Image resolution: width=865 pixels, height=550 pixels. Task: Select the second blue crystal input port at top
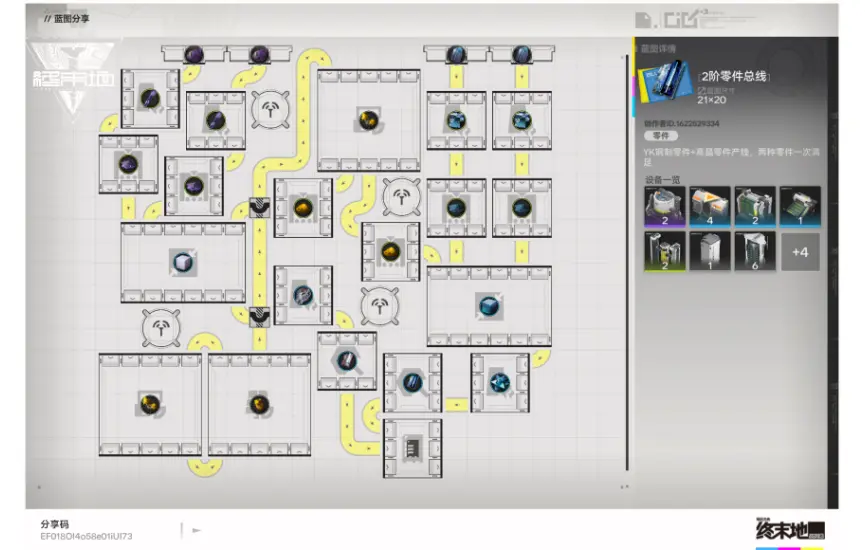[x=522, y=54]
